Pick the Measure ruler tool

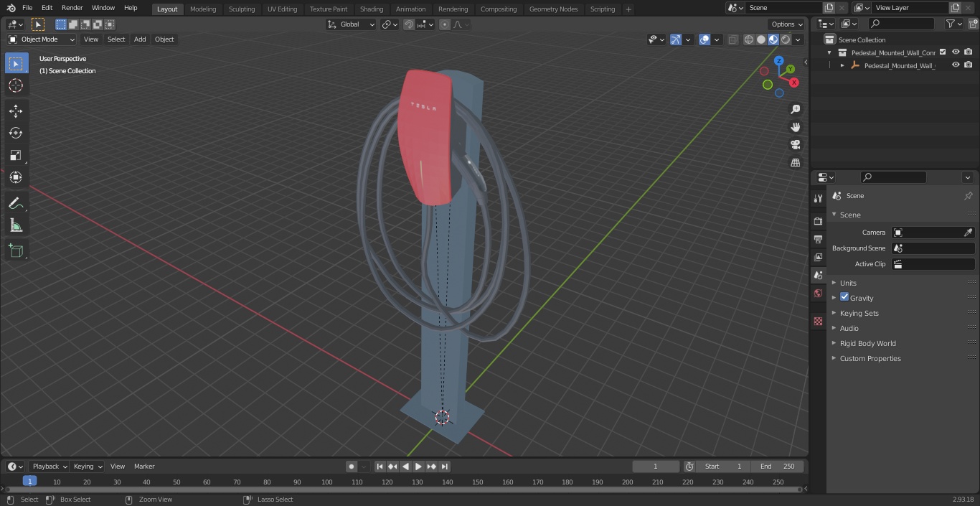(x=16, y=226)
